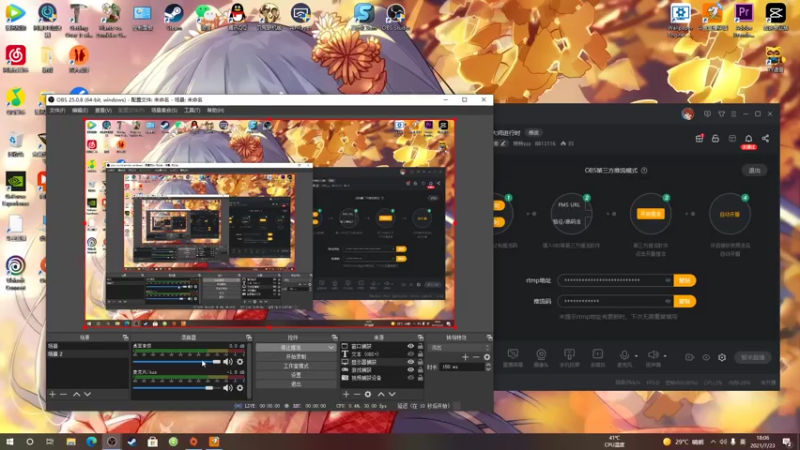
Task: Select 多媒体 media source icon
Action: coord(597,357)
